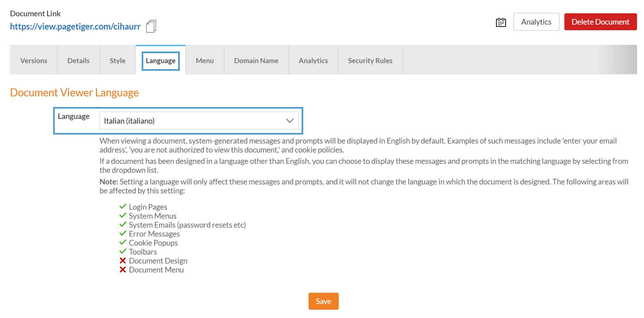
Task: Switch to the Security Rules tab
Action: tap(370, 60)
